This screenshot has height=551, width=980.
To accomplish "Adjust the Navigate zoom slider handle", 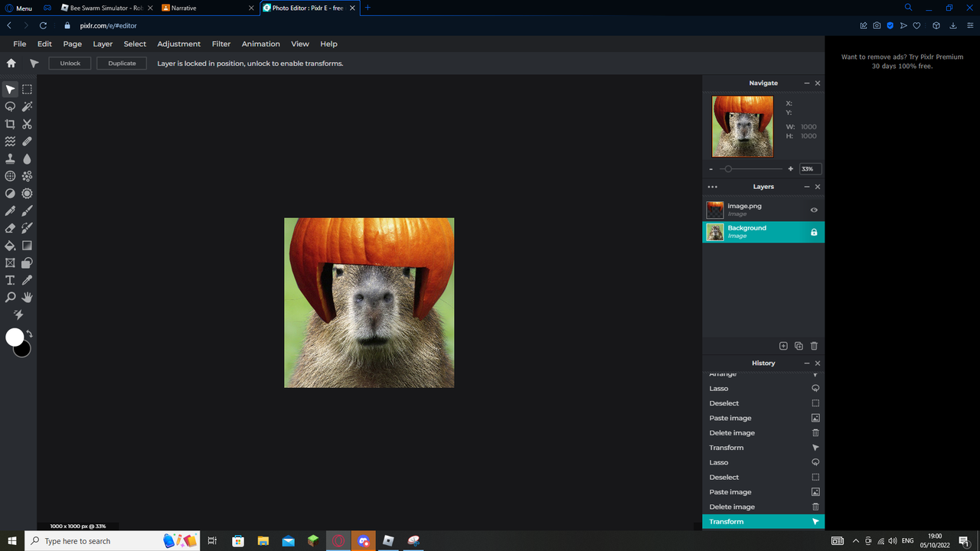I will point(728,169).
